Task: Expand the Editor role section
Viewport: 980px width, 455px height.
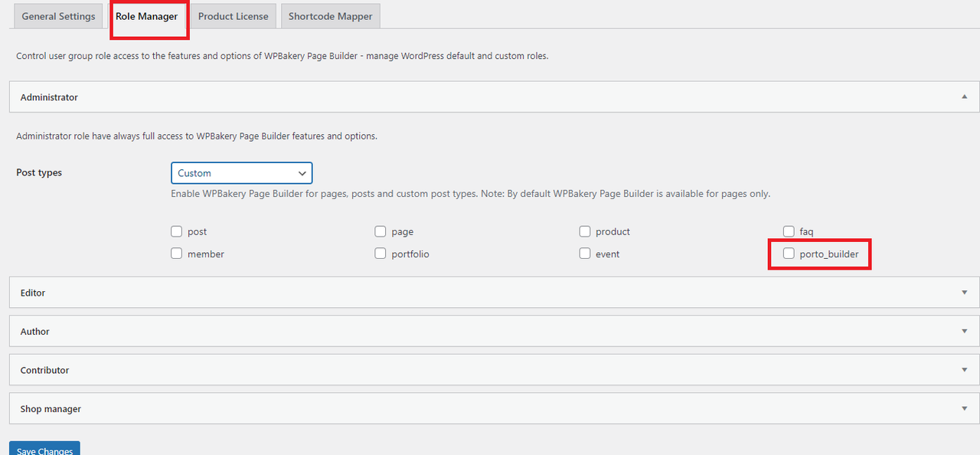Action: tap(495, 293)
